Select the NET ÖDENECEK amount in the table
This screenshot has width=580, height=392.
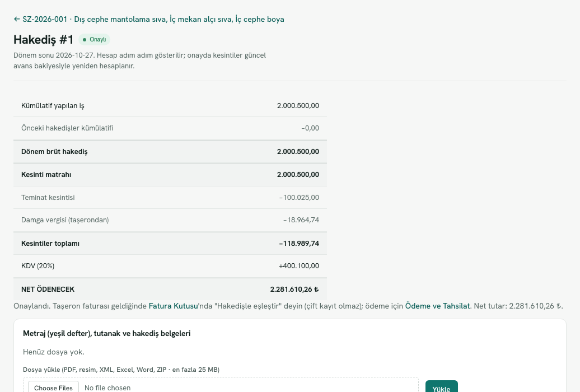(x=294, y=290)
